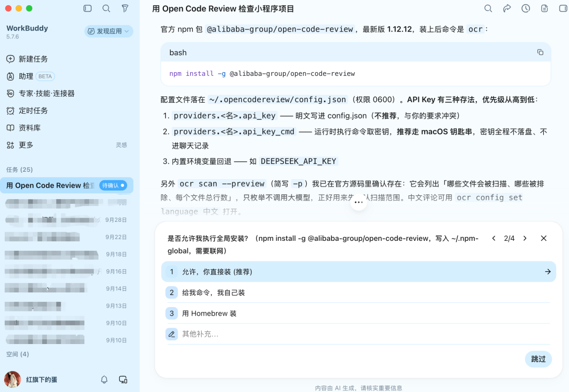Image resolution: width=569 pixels, height=392 pixels.
Task: Toggle the sidebar panel icon
Action: coord(87,8)
